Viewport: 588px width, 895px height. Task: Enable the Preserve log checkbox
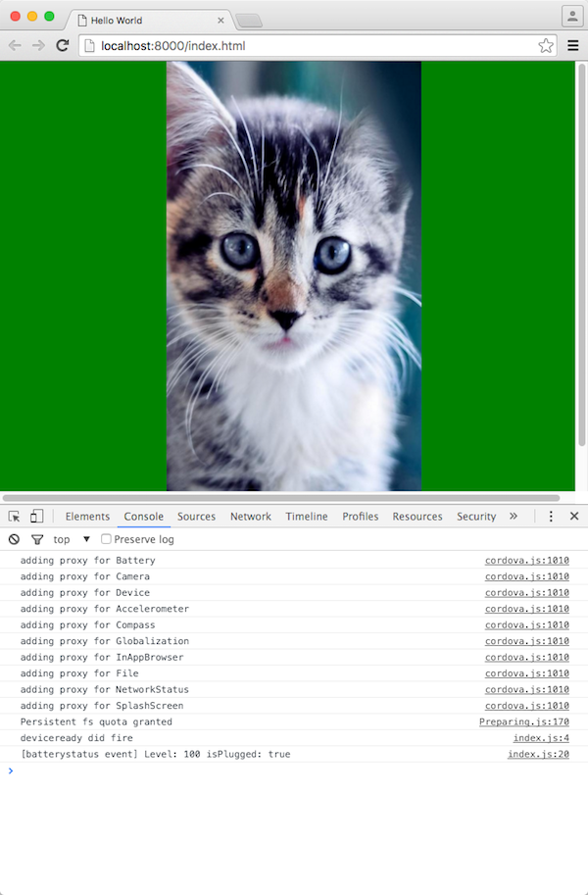[106, 539]
